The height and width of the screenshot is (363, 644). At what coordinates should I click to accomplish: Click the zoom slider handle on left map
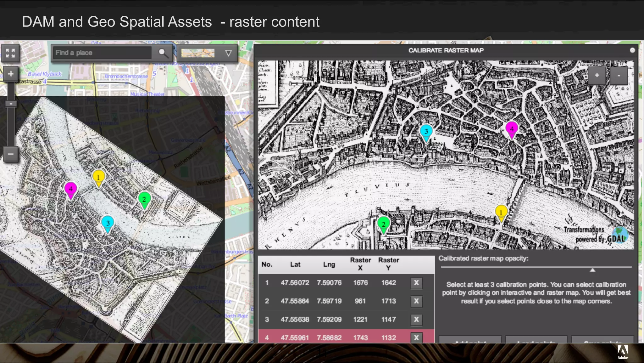point(11,104)
